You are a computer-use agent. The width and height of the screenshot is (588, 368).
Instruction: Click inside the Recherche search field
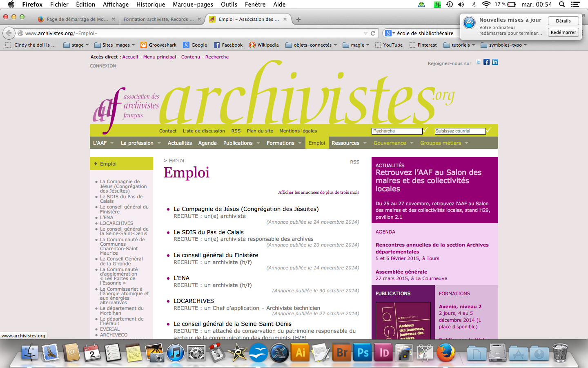click(397, 131)
